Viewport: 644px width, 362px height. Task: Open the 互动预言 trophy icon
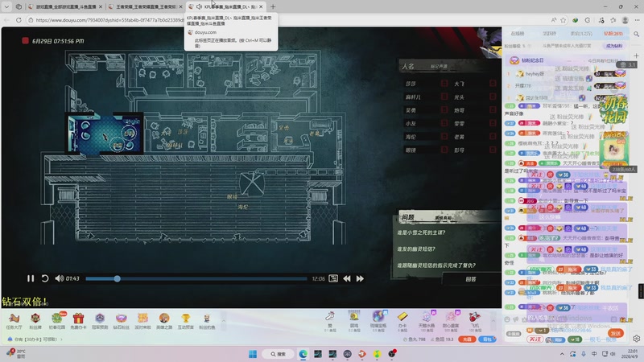[x=186, y=321]
